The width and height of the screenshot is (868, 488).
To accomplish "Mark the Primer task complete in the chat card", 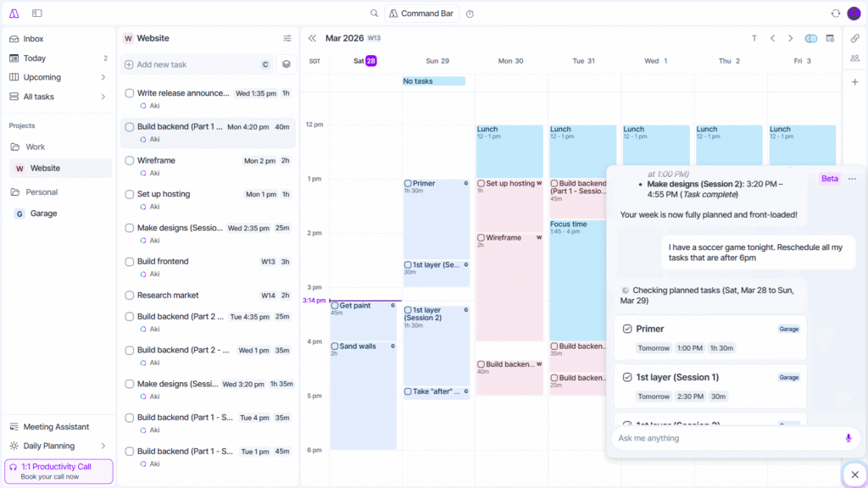I will coord(628,329).
